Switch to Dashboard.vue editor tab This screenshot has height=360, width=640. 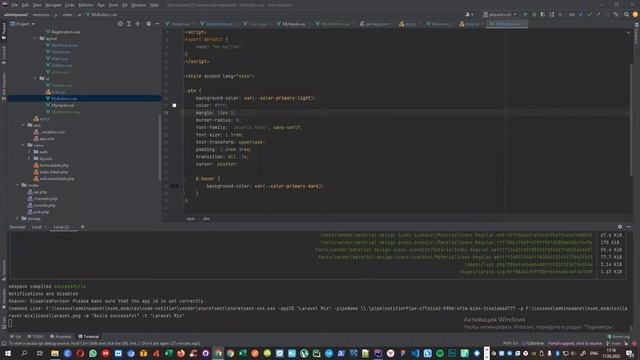point(219,24)
